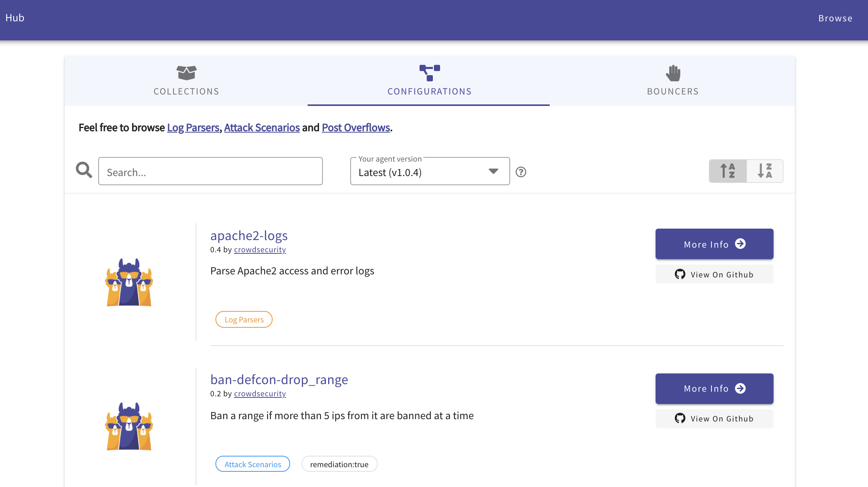Open the Post Overflows link

click(356, 128)
